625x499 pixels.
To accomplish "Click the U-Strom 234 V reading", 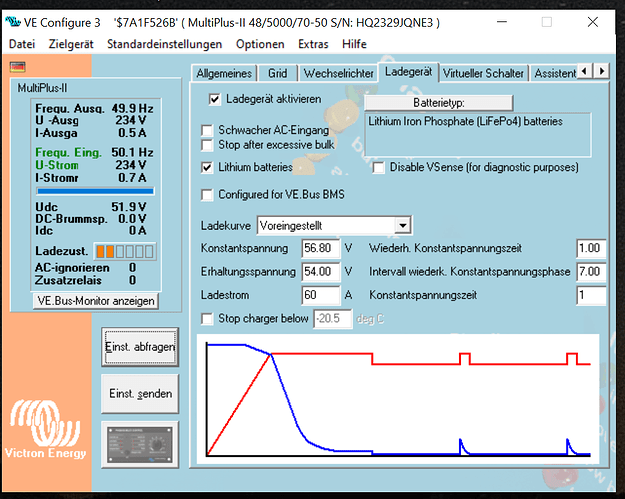I will click(90, 165).
